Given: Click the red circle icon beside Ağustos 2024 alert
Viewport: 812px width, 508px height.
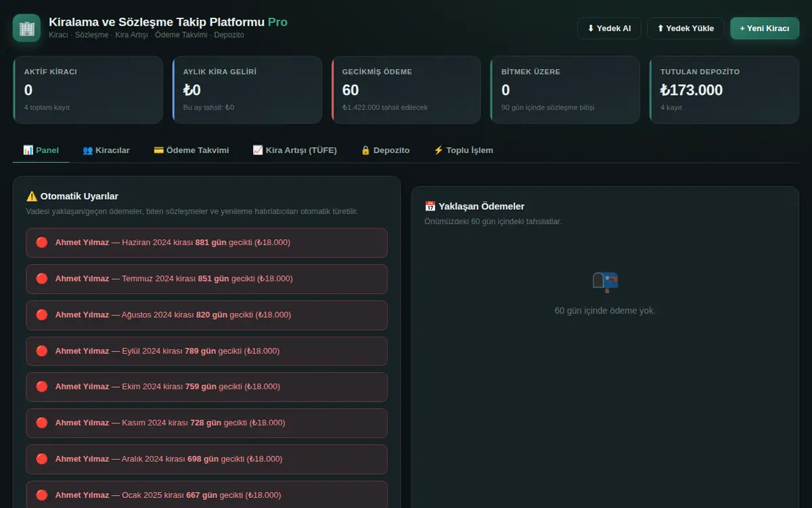Looking at the screenshot, I should pyautogui.click(x=42, y=315).
